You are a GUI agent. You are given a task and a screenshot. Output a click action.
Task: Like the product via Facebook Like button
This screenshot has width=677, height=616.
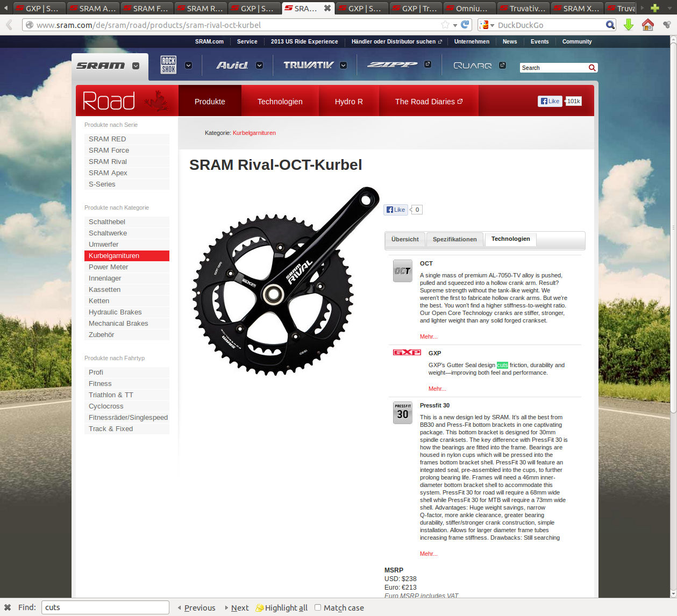396,210
